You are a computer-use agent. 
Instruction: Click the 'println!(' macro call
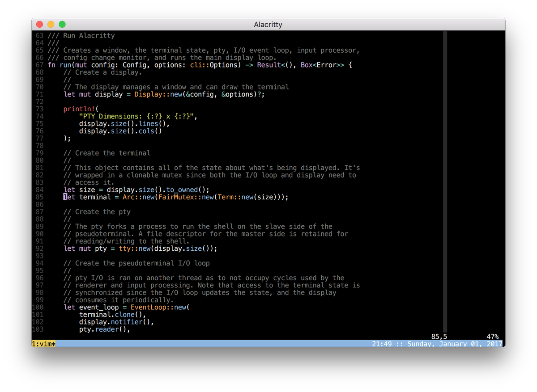[81, 109]
